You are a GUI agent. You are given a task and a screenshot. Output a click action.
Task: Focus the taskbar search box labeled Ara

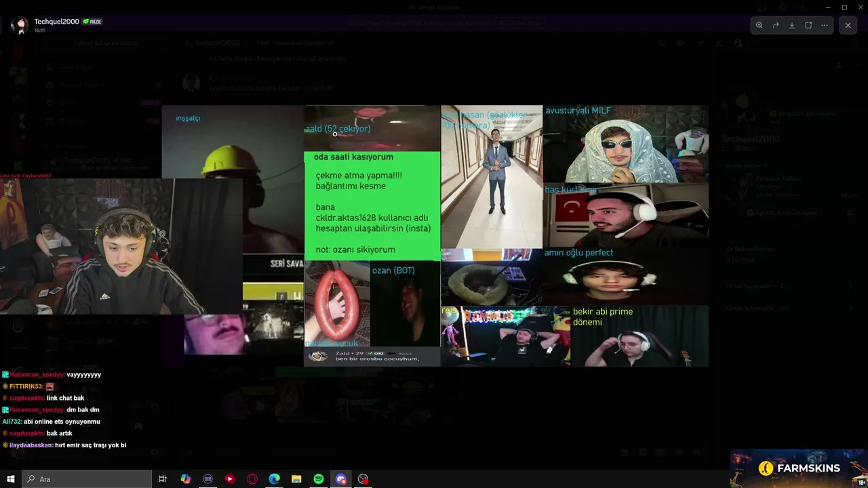[x=87, y=479]
